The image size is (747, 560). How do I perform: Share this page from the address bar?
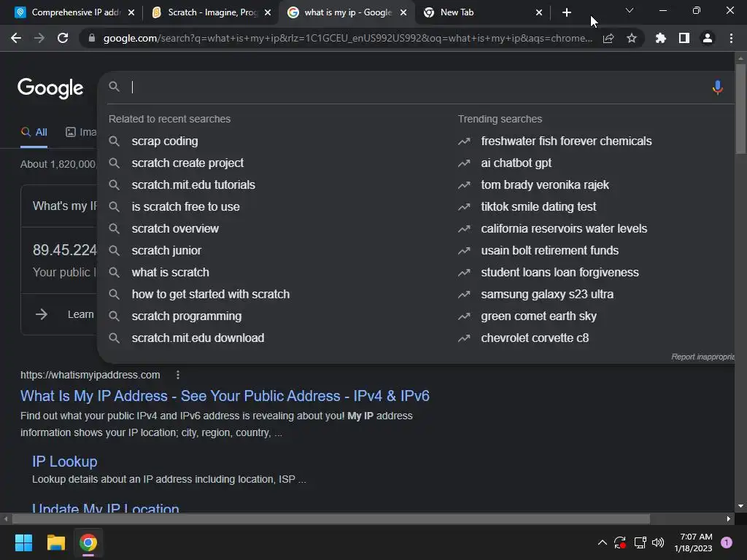[608, 38]
